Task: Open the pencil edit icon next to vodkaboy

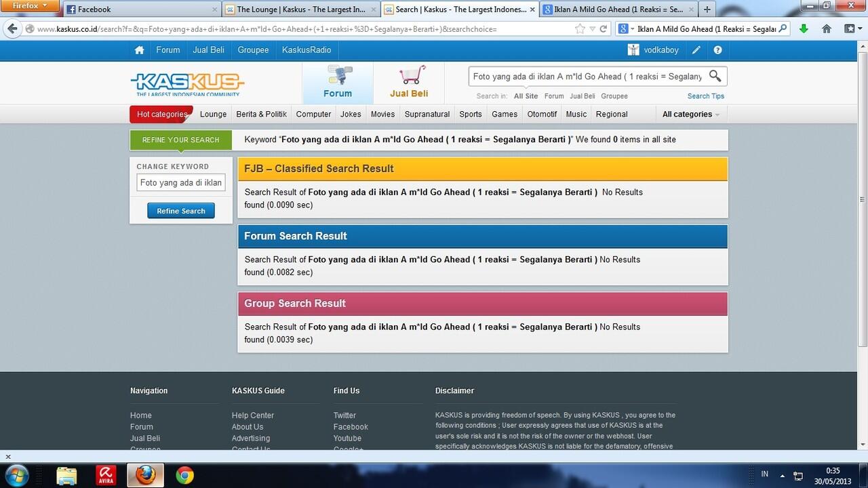Action: click(x=696, y=50)
